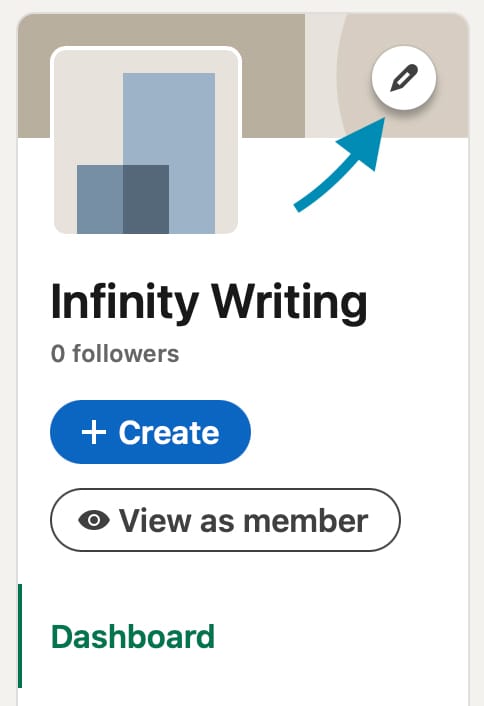Click the Infinity Writing page name
The width and height of the screenshot is (484, 706).
pyautogui.click(x=209, y=302)
